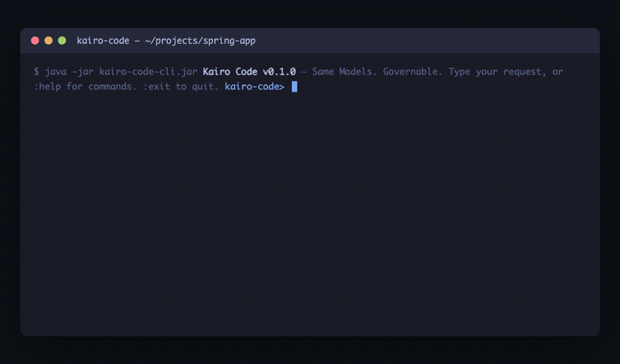Click the 'Same Models. Governable.' tagline
This screenshot has width=620, height=364.
point(377,71)
